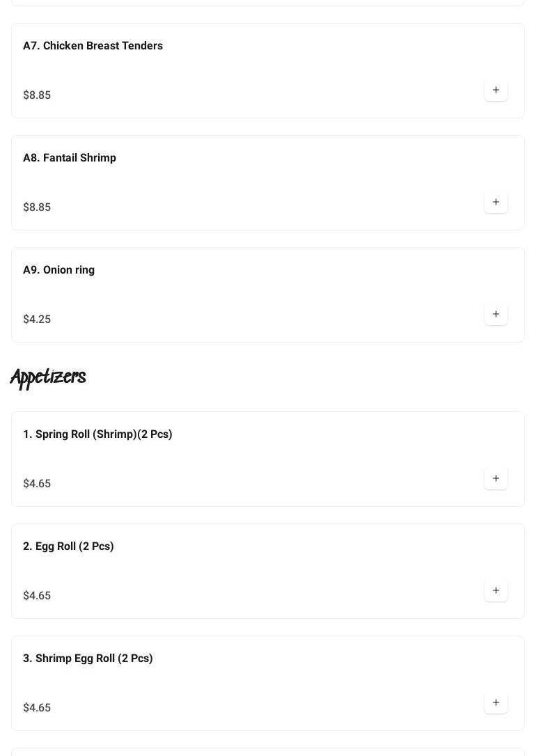Open the A7. Chicken Breast Tenders item title
The image size is (536, 756).
[93, 46]
